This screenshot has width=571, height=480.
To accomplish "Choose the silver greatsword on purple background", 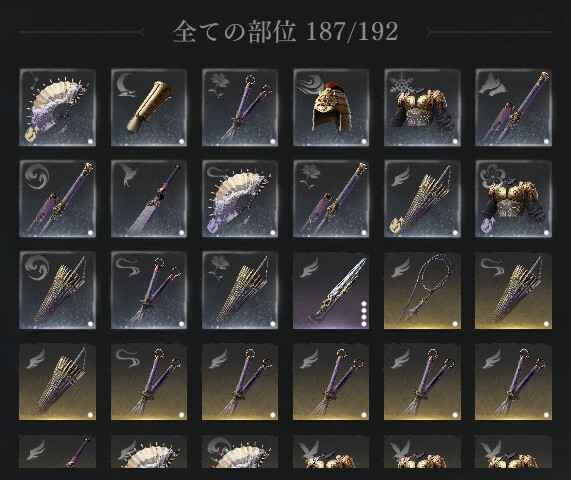I will [331, 290].
